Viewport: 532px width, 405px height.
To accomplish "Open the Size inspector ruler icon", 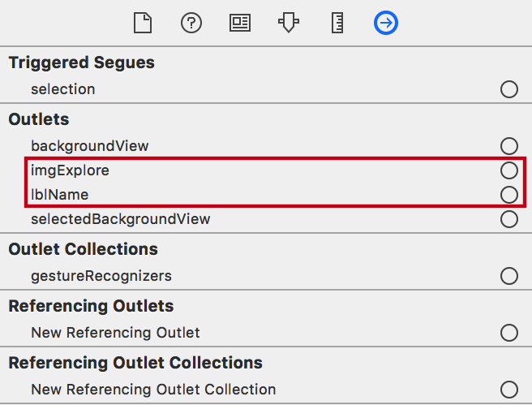I will click(x=337, y=23).
